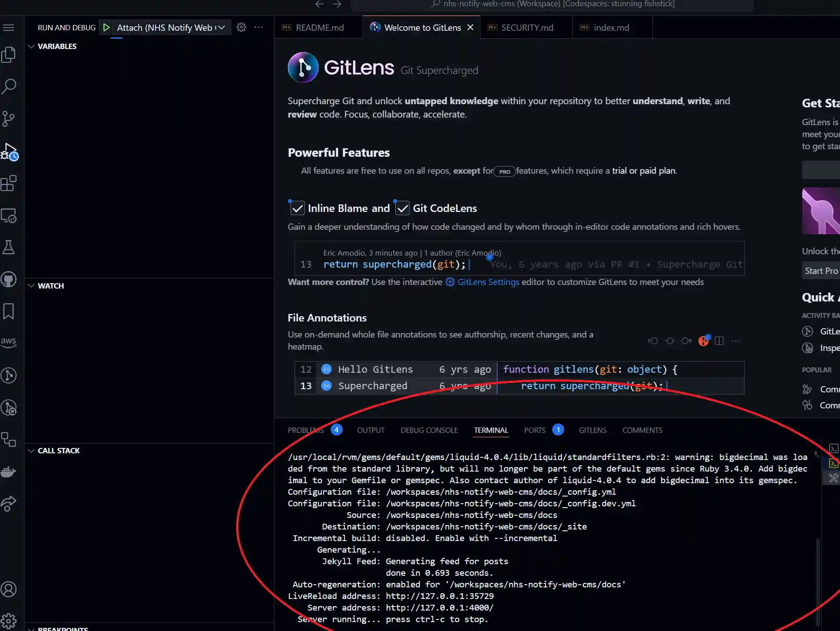Collapse the WATCH section

pos(31,286)
